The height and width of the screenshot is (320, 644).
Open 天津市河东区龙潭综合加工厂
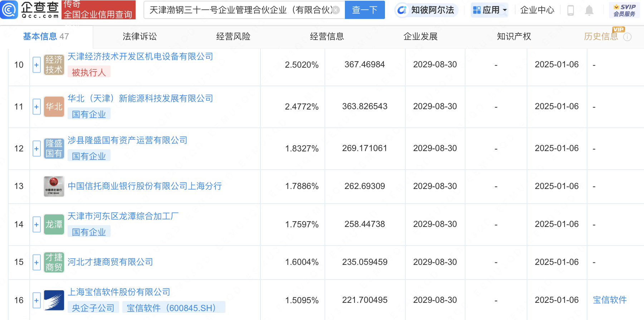(123, 216)
